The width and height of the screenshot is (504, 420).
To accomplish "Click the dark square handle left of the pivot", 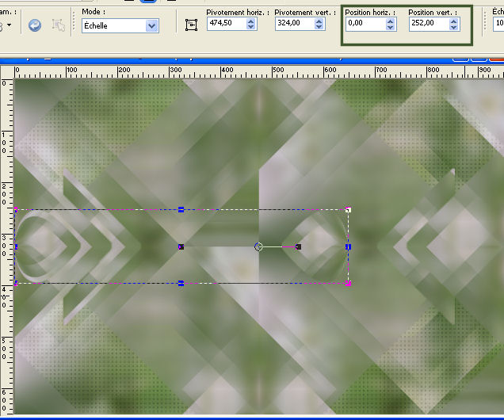I will [181, 246].
